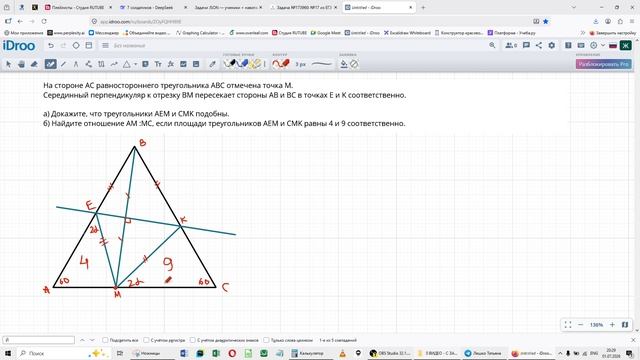Open the iDroo hamburger menu
Viewport: 640px width, 360px height.
[x=105, y=46]
